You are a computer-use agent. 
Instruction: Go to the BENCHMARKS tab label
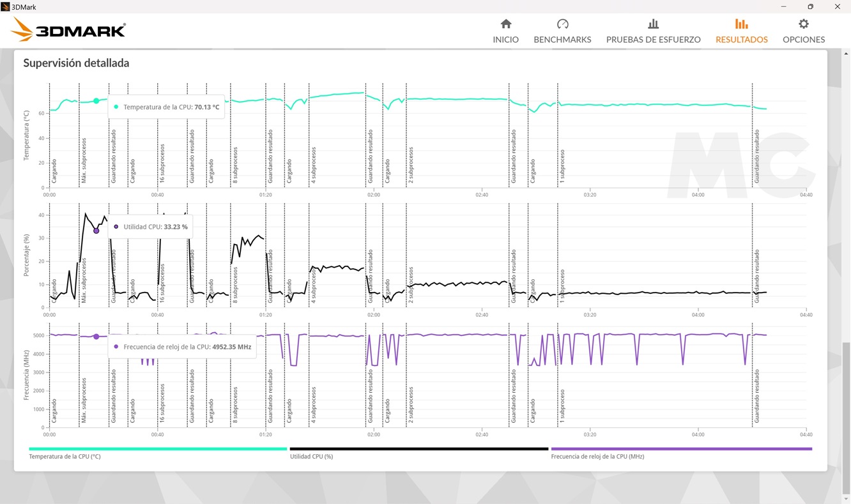[562, 40]
